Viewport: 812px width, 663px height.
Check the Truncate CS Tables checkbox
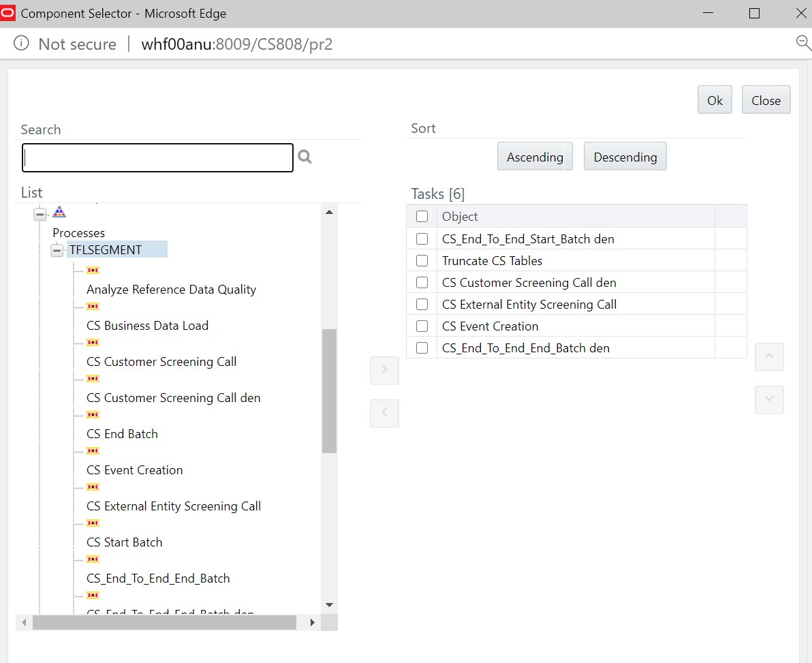pos(422,260)
